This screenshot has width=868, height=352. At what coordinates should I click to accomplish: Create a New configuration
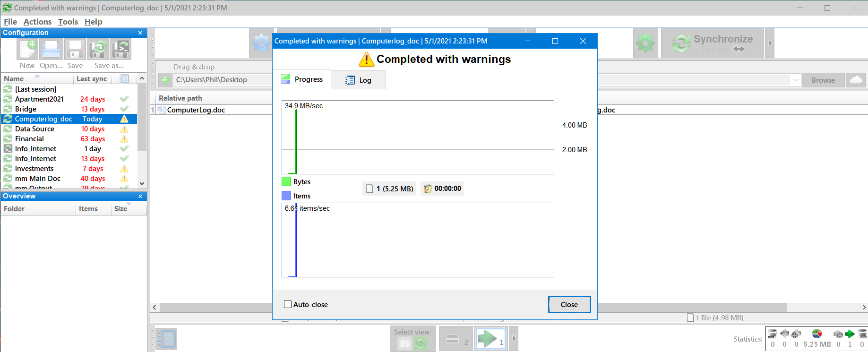[27, 50]
